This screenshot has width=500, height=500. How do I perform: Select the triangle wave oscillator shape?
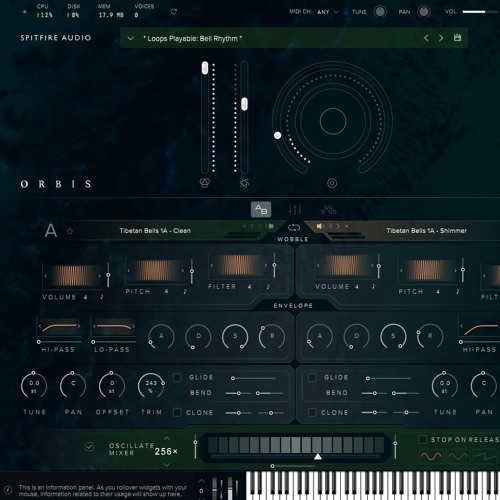[x=457, y=456]
